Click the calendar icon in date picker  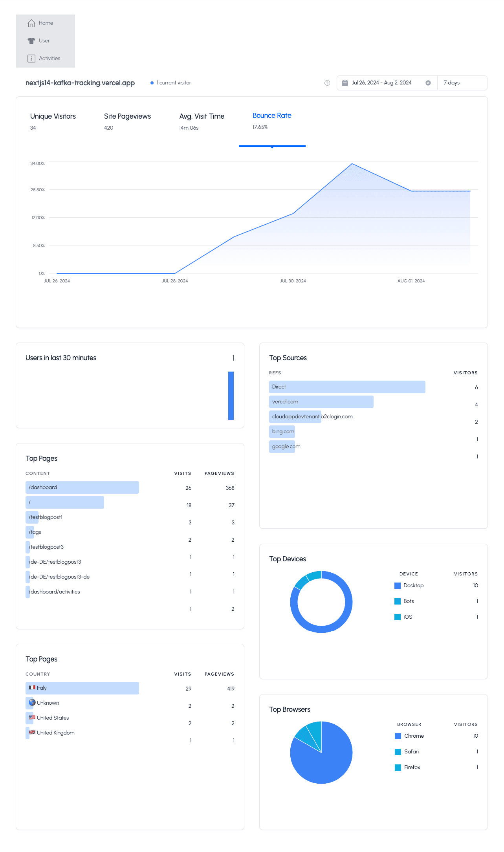tap(345, 83)
